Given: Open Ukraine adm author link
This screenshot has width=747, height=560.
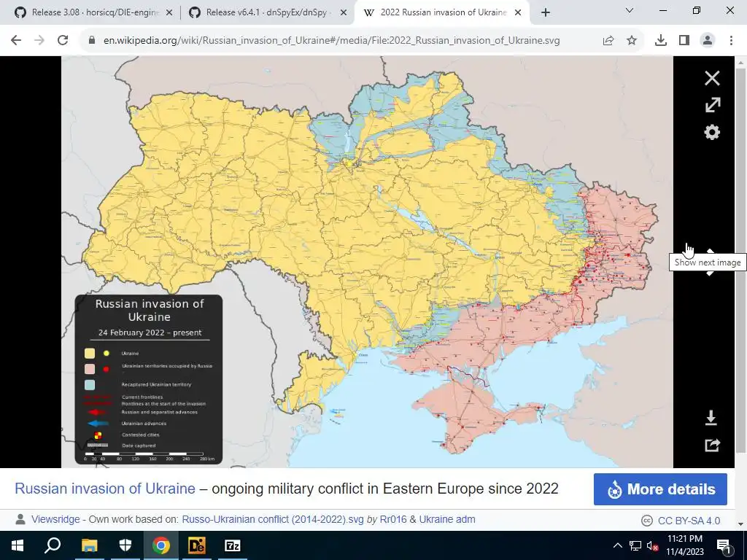Looking at the screenshot, I should [447, 519].
